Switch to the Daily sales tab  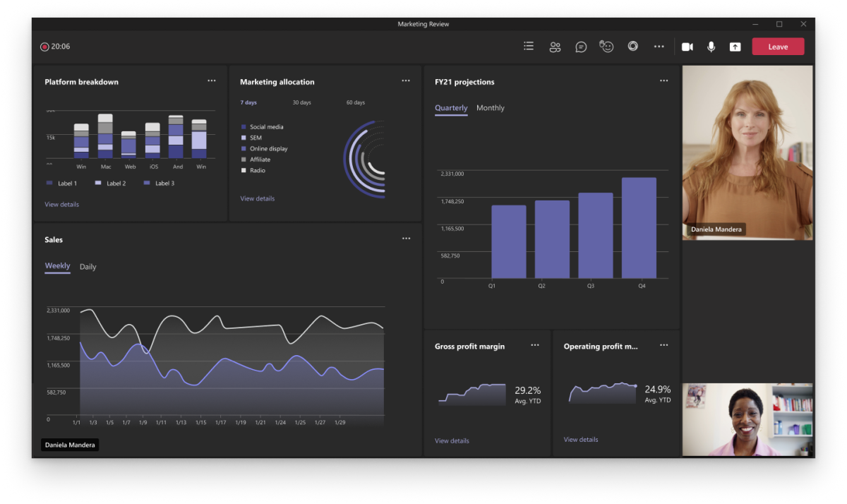[88, 267]
